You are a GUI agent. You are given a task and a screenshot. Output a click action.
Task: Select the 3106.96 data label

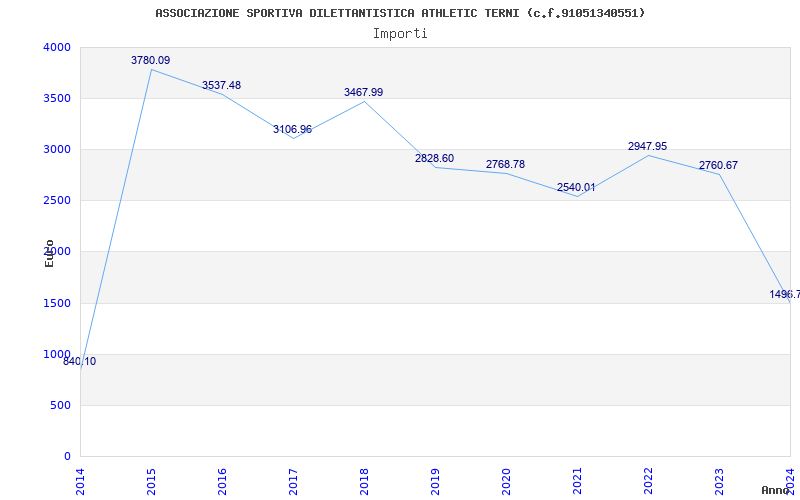tap(292, 129)
